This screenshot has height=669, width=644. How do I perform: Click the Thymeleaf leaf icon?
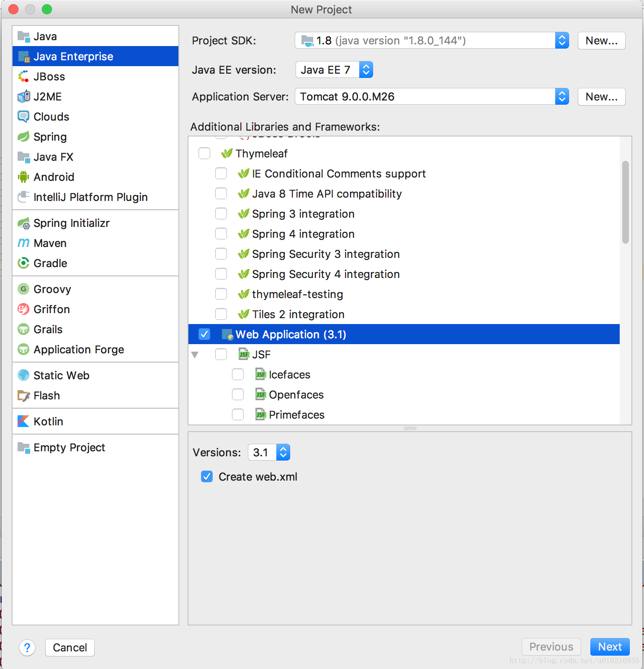coord(227,154)
